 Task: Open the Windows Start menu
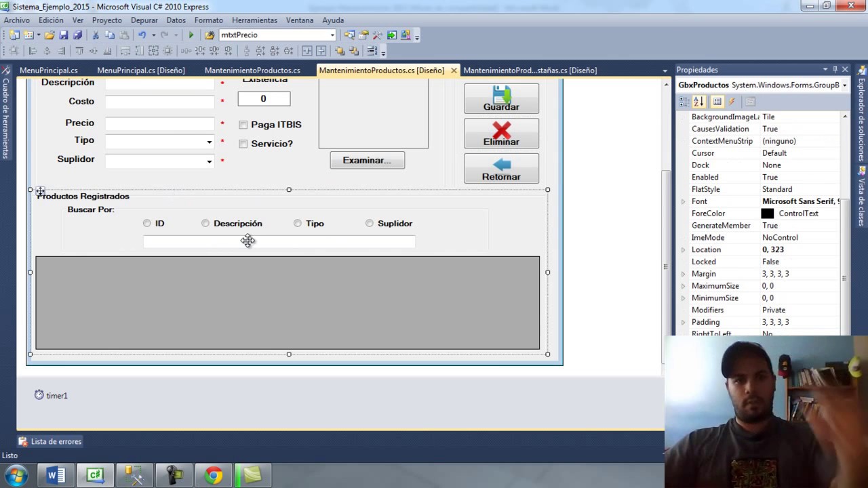pyautogui.click(x=16, y=476)
